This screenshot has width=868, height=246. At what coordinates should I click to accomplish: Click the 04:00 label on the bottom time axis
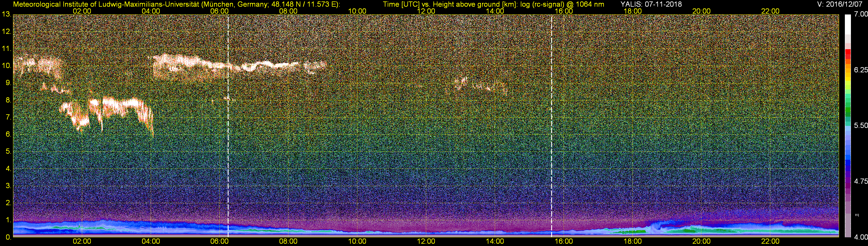pyautogui.click(x=151, y=241)
